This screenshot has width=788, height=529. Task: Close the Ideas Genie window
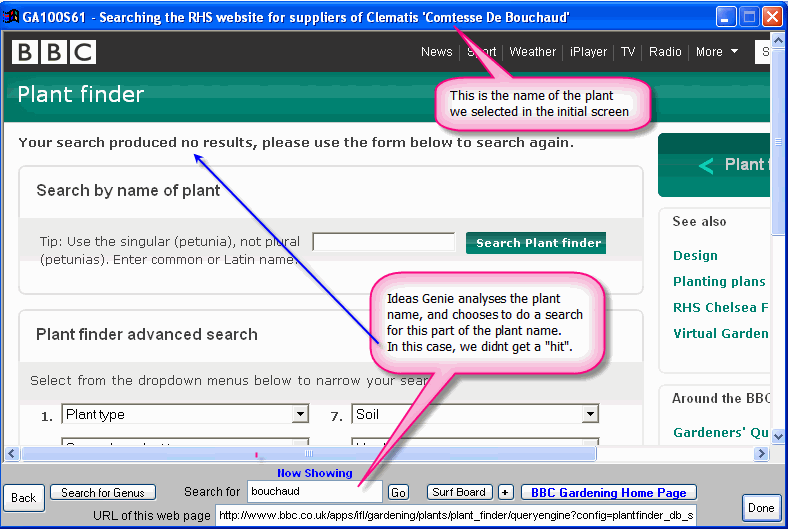772,17
